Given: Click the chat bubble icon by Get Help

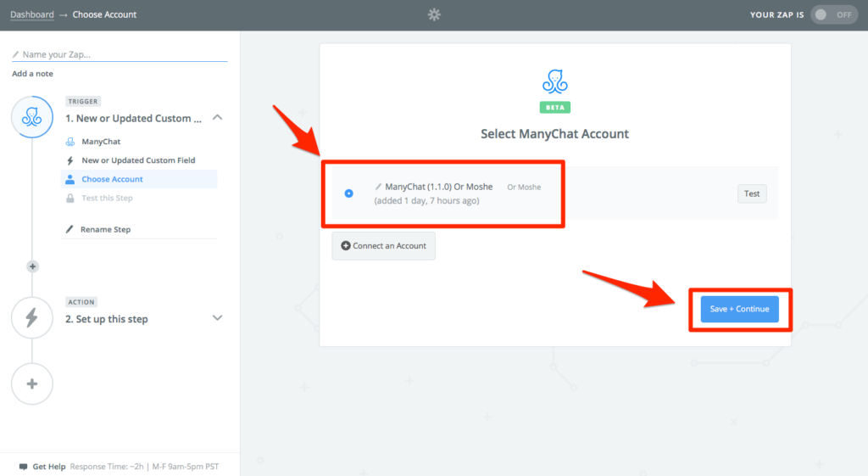Looking at the screenshot, I should tap(23, 467).
